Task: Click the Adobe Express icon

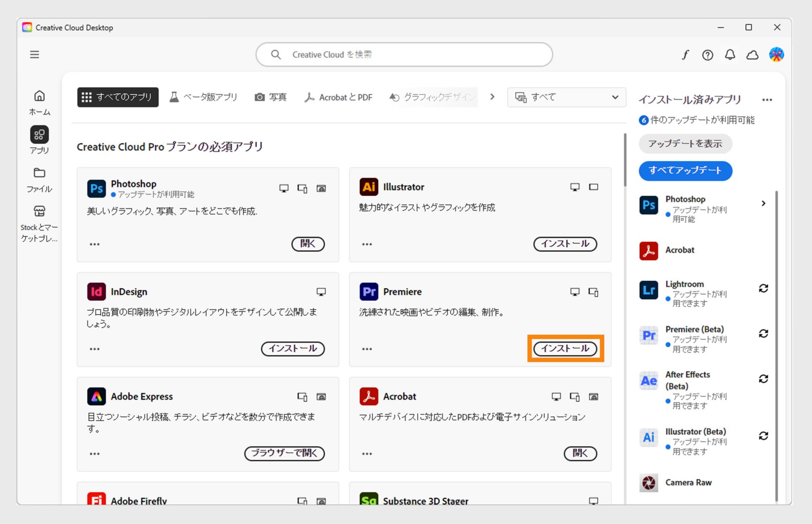Action: click(x=96, y=396)
